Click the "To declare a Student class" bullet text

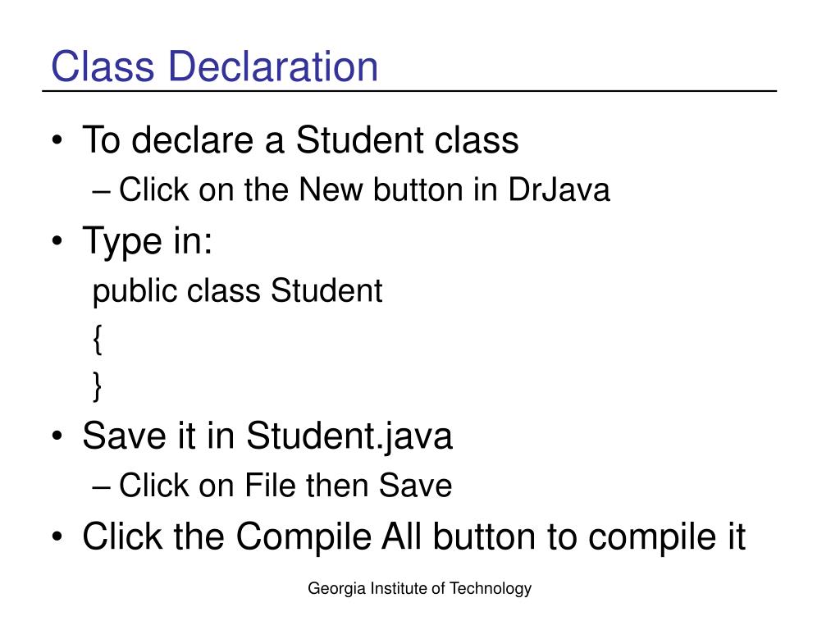click(x=300, y=139)
